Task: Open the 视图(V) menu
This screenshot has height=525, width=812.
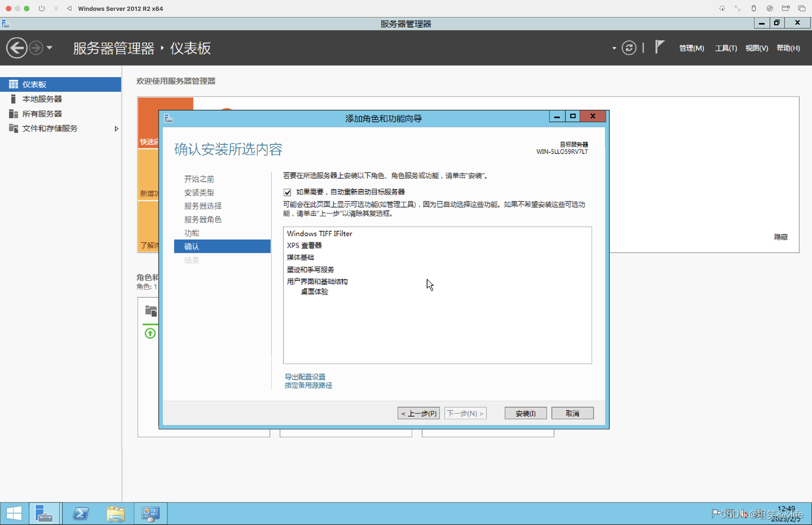Action: [x=757, y=48]
